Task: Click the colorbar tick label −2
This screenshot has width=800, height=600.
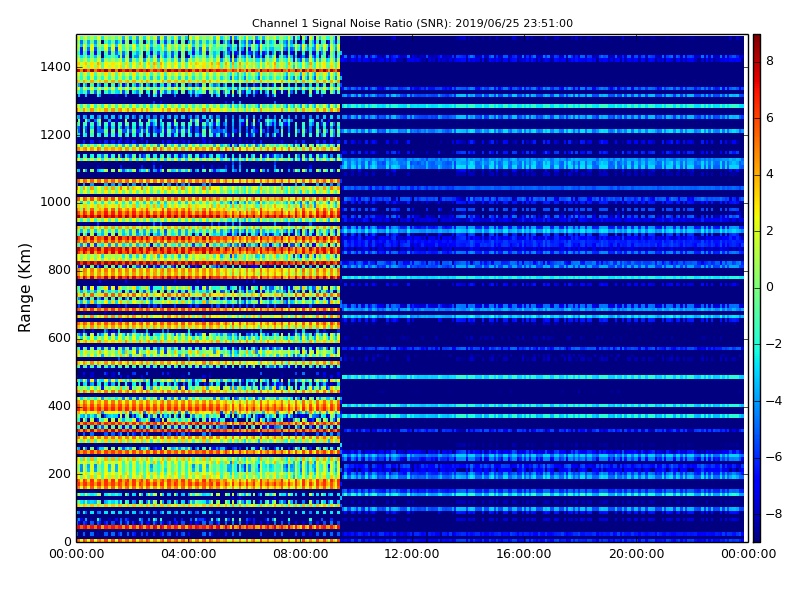Action: tap(774, 344)
